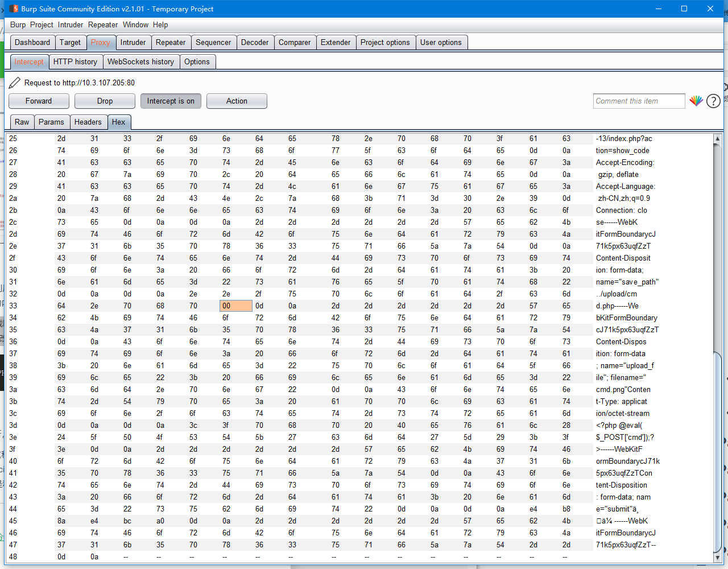728x569 pixels.
Task: Switch to the HTTP history sub-tab
Action: [x=75, y=61]
